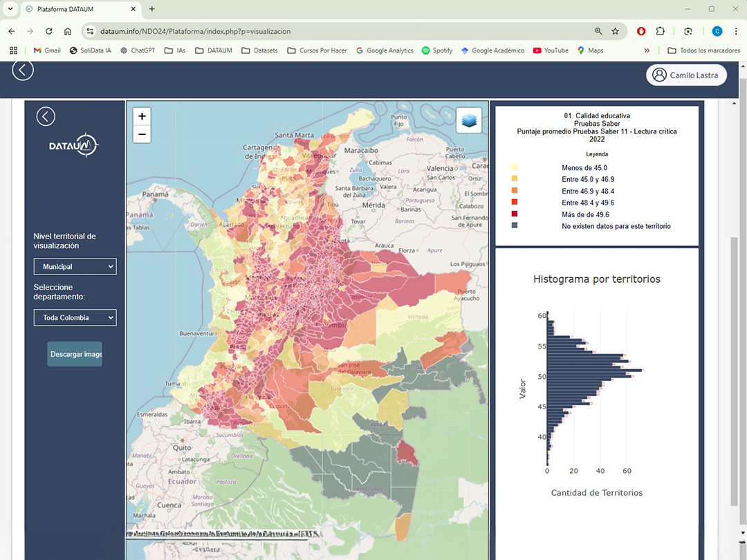Open the 'Toda Colombia' department dropdown
This screenshot has height=560, width=747.
coord(75,317)
